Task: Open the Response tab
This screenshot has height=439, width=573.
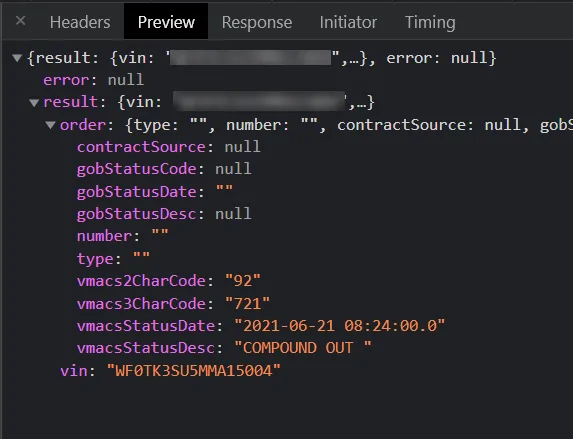Action: [x=257, y=22]
